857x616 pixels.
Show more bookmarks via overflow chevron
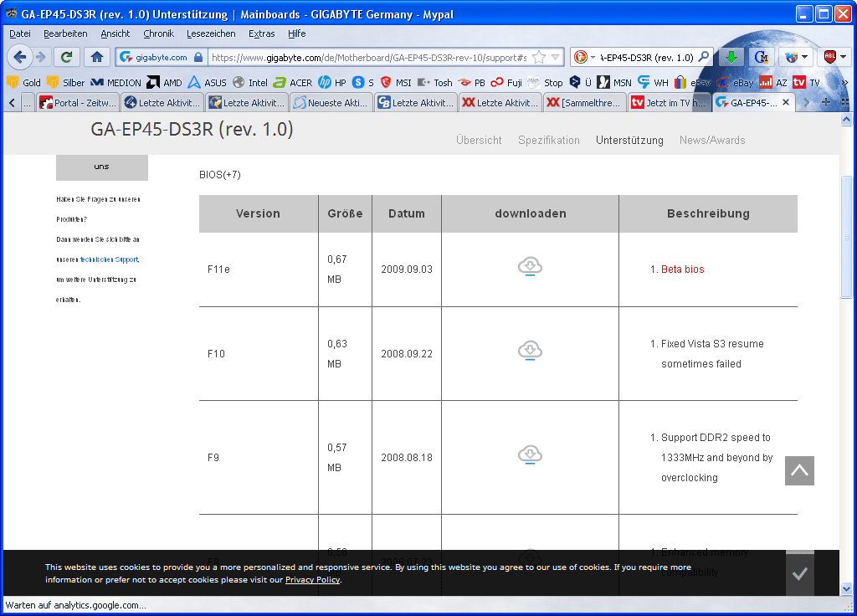pos(844,83)
